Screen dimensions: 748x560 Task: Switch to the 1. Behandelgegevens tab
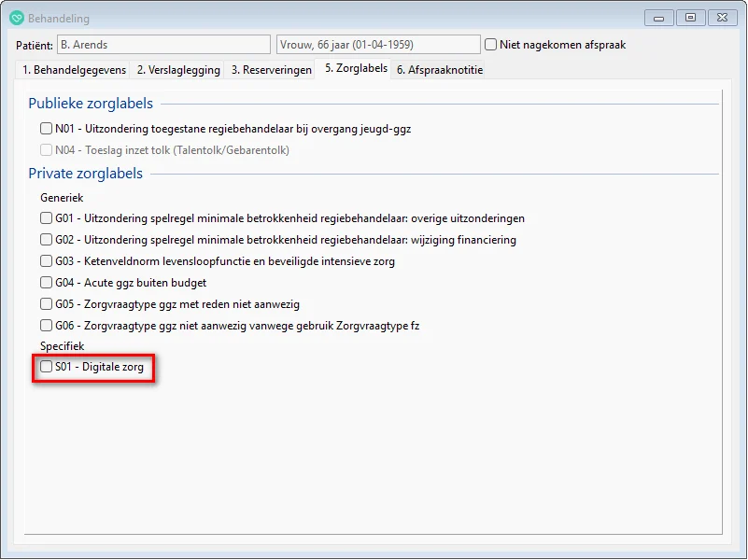[x=74, y=70]
